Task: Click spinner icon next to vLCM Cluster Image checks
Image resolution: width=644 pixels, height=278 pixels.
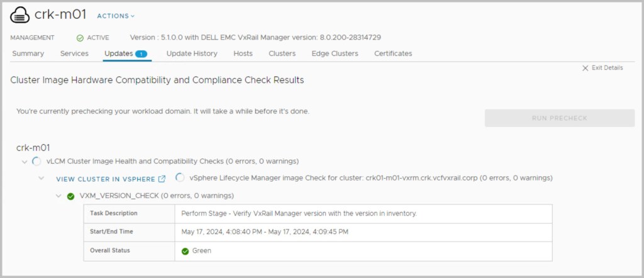Action: pos(36,162)
